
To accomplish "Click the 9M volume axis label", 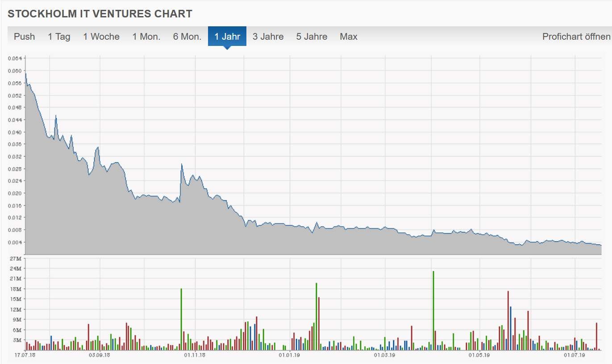I will [x=17, y=319].
